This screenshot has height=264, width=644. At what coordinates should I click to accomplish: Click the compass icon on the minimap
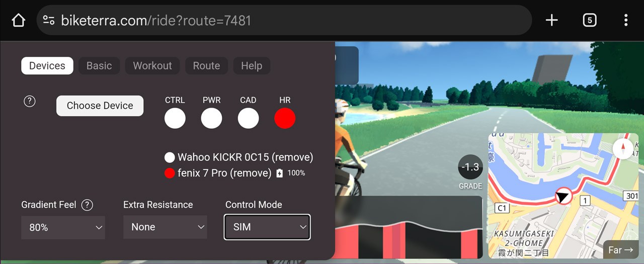623,149
